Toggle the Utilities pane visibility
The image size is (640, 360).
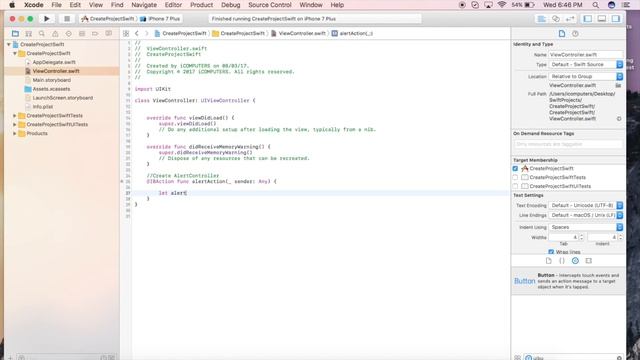pyautogui.click(x=616, y=19)
